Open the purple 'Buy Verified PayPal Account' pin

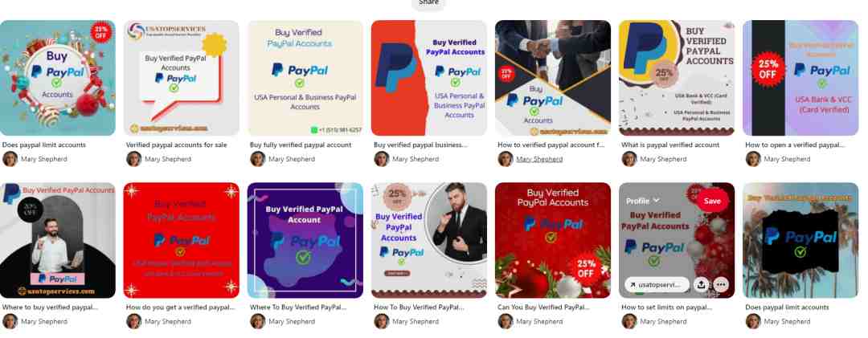(x=305, y=240)
